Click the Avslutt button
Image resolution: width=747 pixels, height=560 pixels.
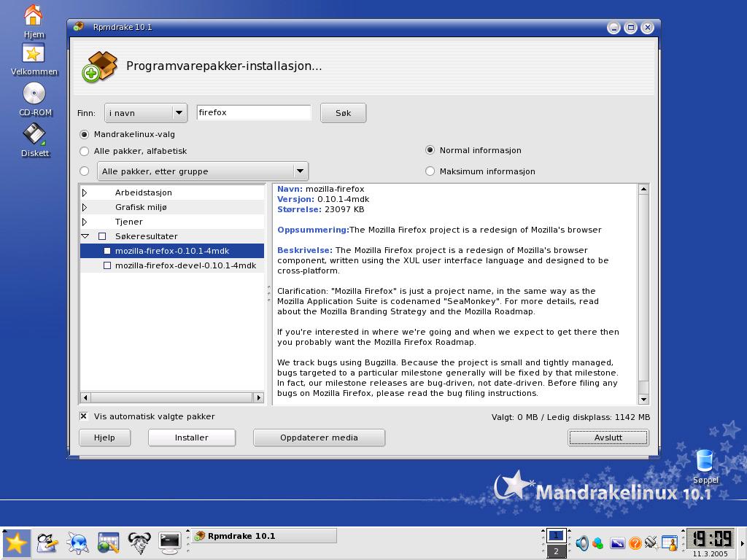pyautogui.click(x=608, y=437)
